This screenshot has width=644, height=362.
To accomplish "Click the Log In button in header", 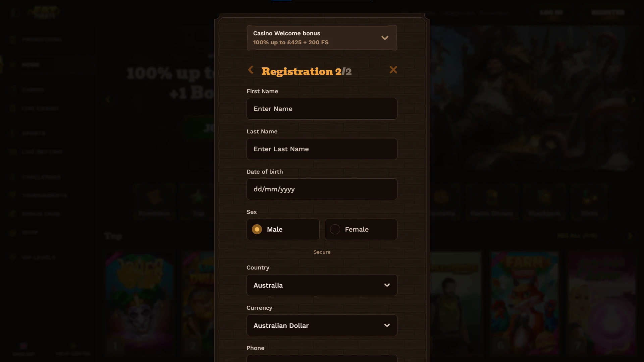I will click(x=551, y=12).
